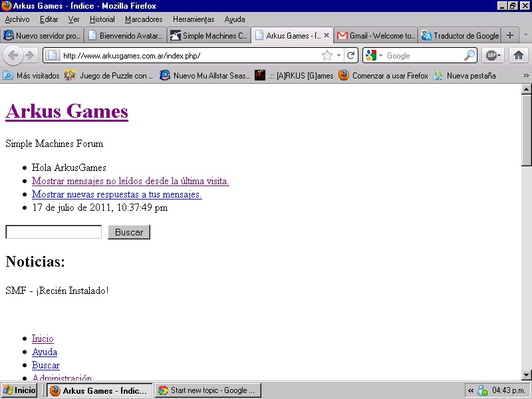Open the Nueva pestaña bookmark
Viewport: 532px width, 399px height.
click(x=464, y=76)
